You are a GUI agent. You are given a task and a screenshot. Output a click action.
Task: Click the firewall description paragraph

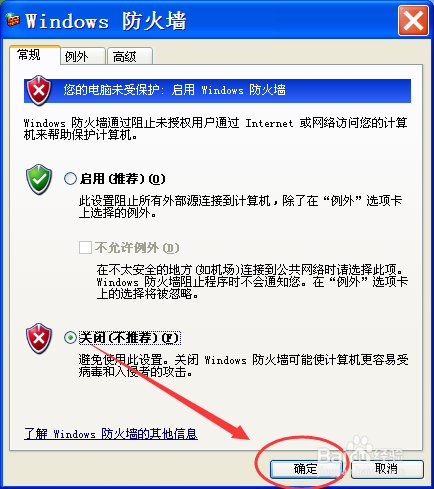[215, 129]
